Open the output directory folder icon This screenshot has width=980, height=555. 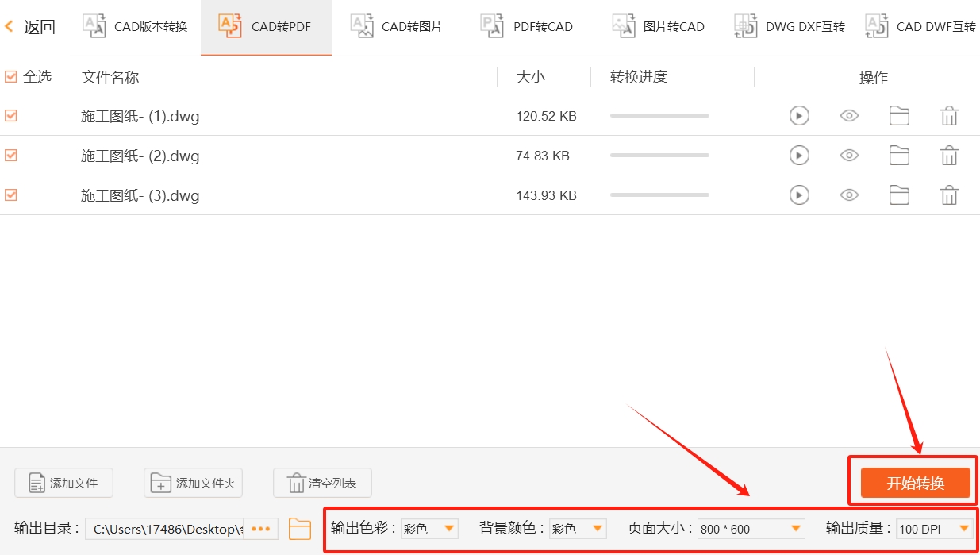pyautogui.click(x=299, y=528)
